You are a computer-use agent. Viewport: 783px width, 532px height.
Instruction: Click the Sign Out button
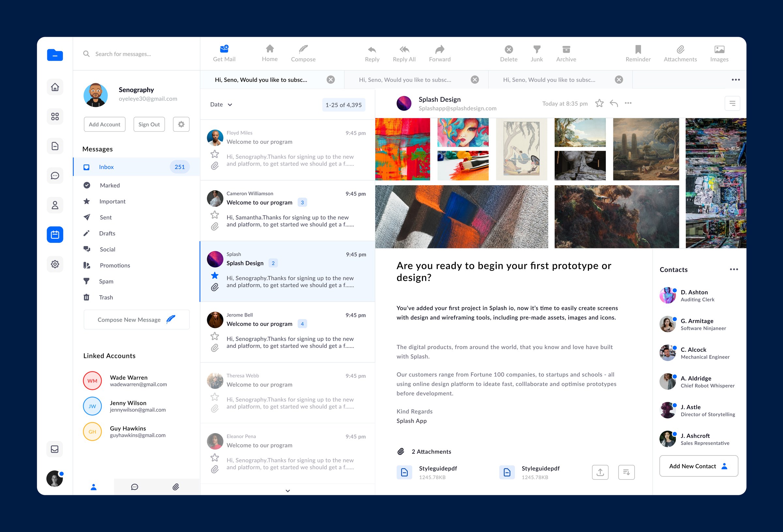click(149, 124)
